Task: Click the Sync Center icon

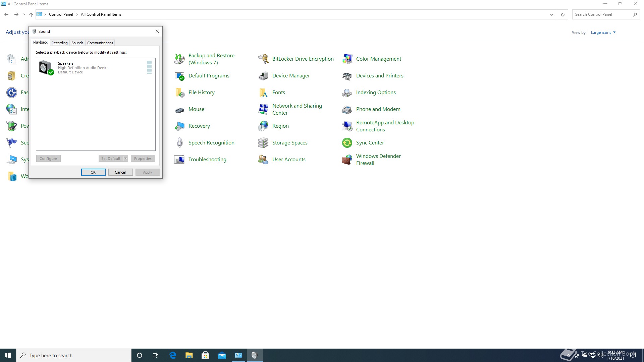Action: [x=347, y=143]
